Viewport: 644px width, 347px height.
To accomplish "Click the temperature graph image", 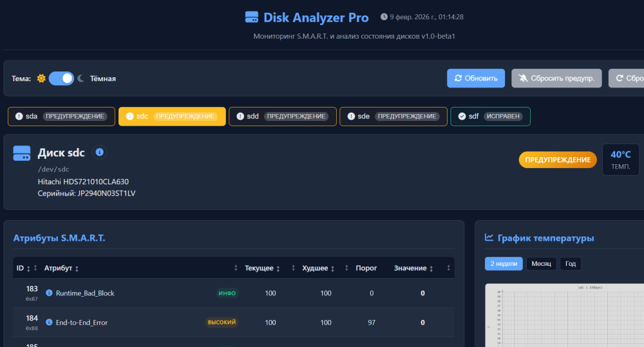I will click(x=563, y=315).
